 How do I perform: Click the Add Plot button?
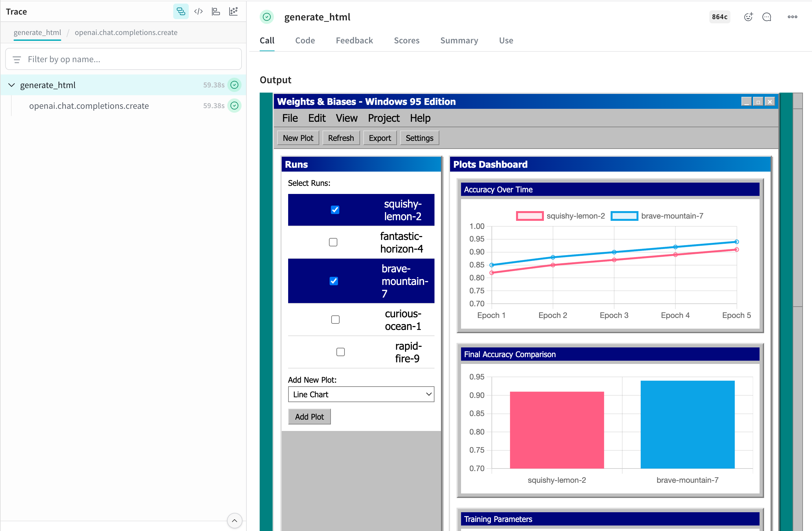pos(309,417)
